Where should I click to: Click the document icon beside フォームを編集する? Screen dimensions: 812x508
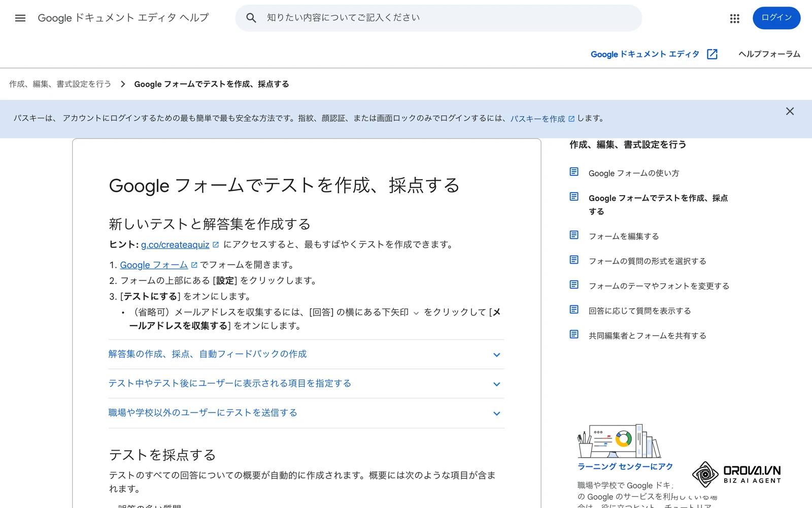tap(574, 235)
